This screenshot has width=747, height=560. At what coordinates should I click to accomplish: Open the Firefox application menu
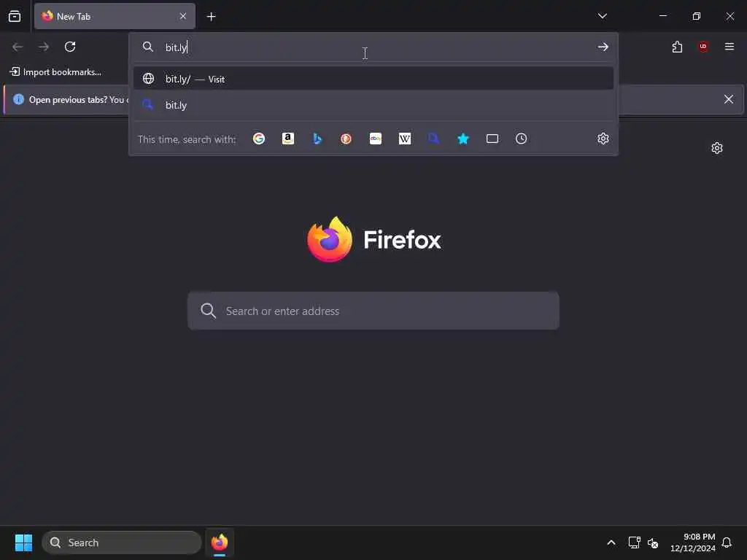tap(729, 47)
